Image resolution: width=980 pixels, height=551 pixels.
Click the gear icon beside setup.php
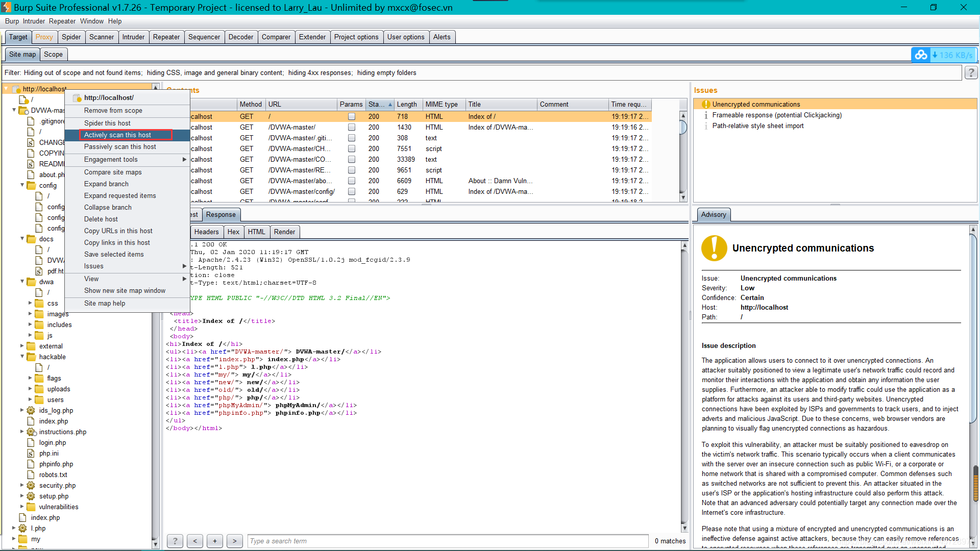31,496
